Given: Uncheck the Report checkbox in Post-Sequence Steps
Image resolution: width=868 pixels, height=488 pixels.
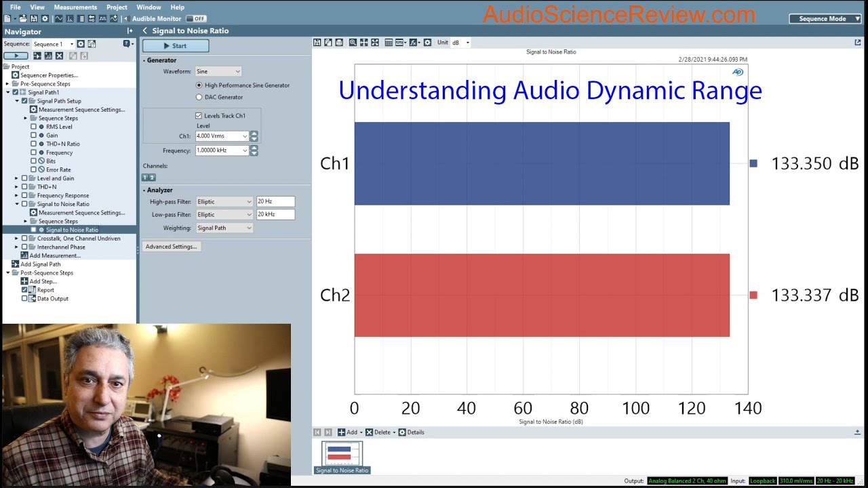Looking at the screenshot, I should pos(24,289).
